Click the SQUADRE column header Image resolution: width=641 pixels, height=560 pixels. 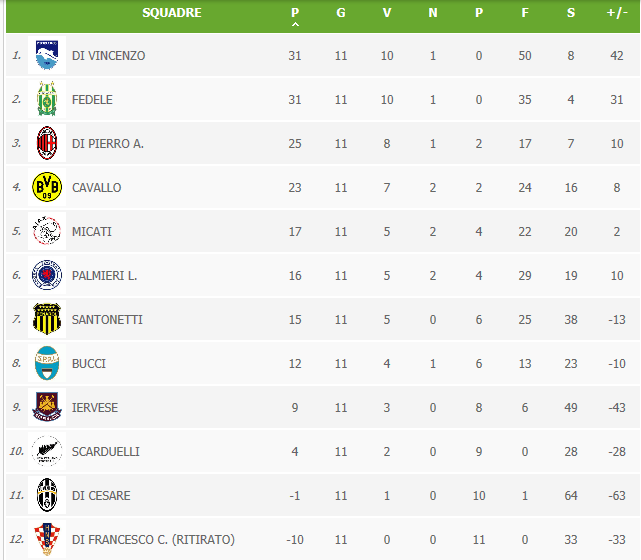(x=172, y=13)
